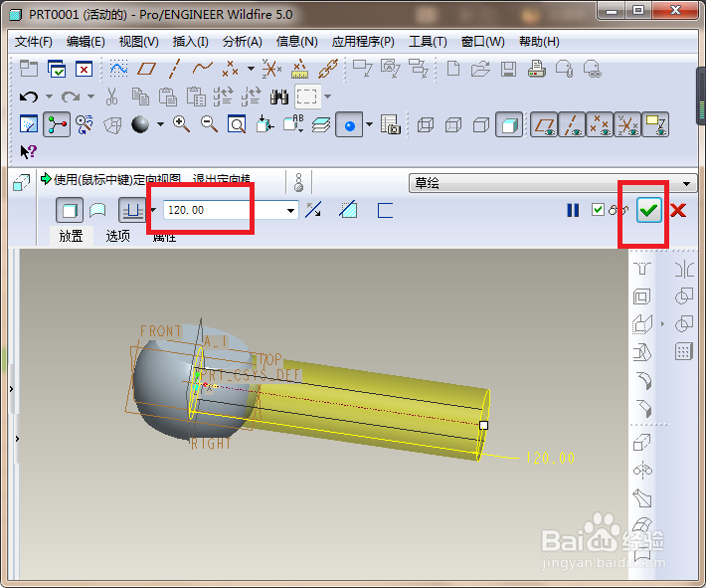Screen dimensions: 706x588
Task: Open the selection box dropdown arrow
Action: (x=328, y=97)
